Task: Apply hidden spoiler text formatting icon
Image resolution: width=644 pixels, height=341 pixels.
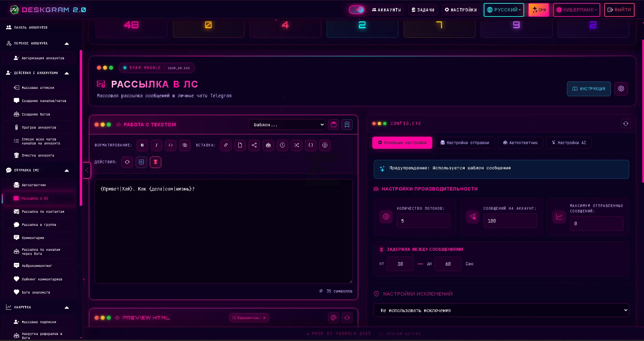Action: point(185,145)
